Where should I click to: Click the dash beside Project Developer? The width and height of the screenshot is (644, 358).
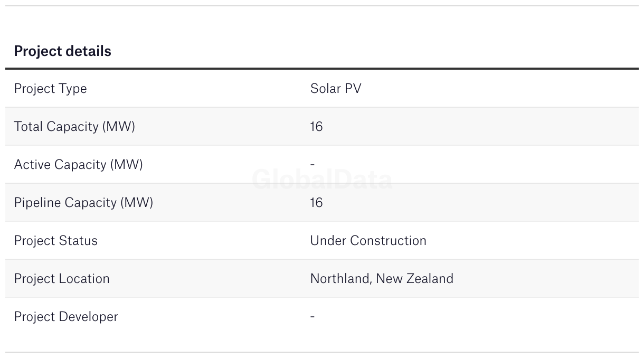[x=312, y=316]
